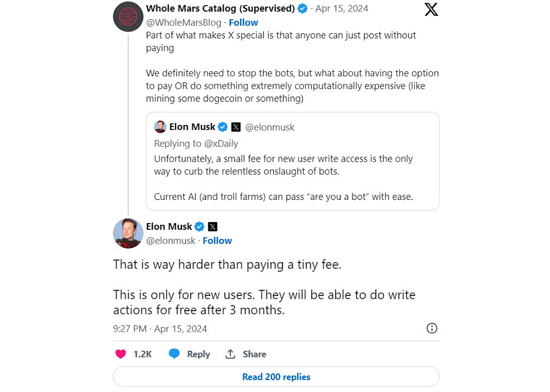Screen dimensions: 550x392
Task: Follow @elonmusk from the reply tweet
Action: click(217, 241)
